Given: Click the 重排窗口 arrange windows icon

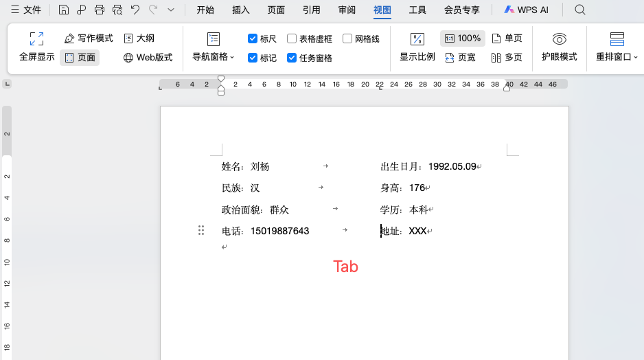Looking at the screenshot, I should tap(617, 39).
